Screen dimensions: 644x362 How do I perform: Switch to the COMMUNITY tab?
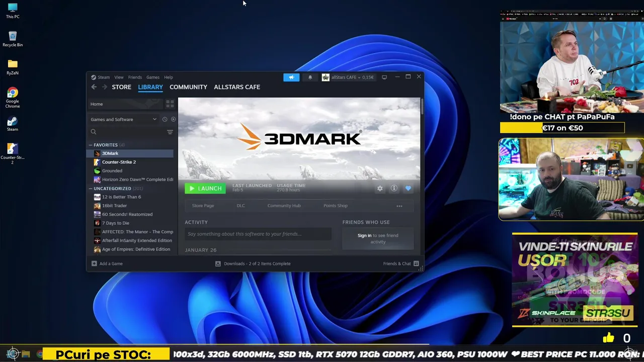(x=188, y=87)
